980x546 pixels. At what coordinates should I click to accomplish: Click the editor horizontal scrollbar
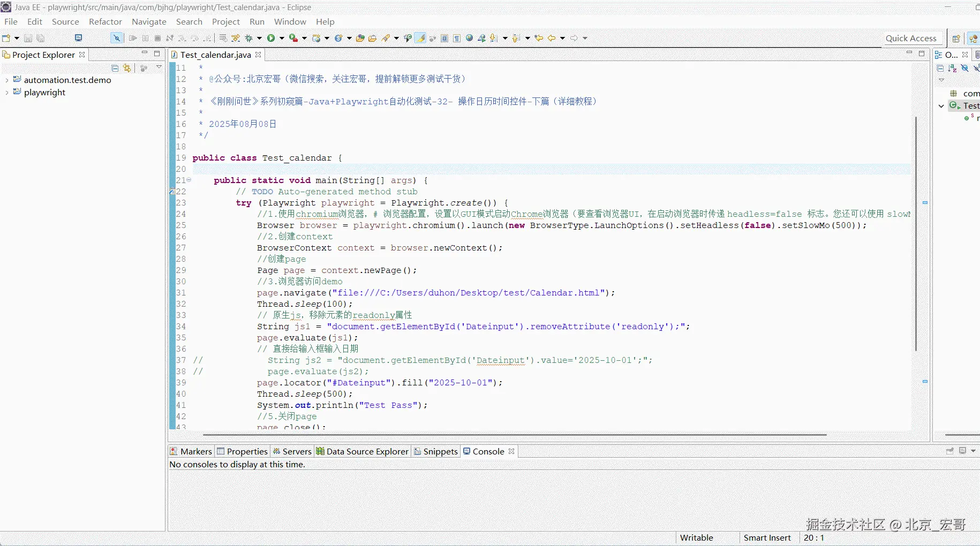click(515, 435)
